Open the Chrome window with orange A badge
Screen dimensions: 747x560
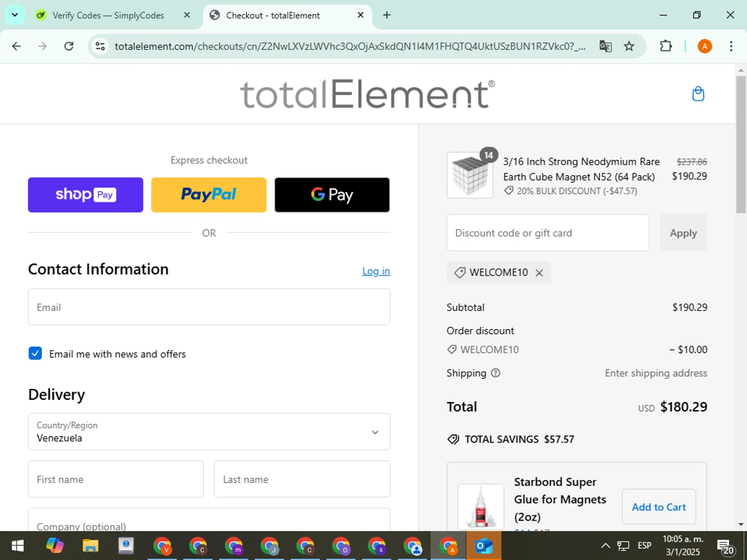[x=448, y=546]
